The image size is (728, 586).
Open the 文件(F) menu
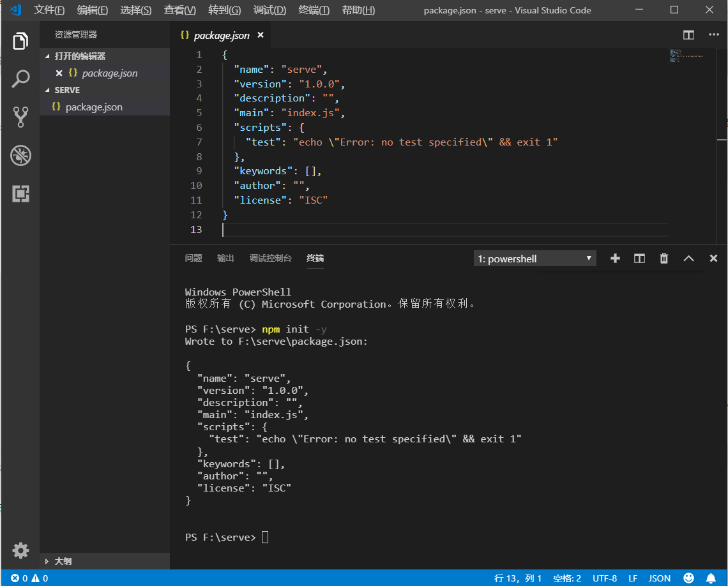click(49, 10)
